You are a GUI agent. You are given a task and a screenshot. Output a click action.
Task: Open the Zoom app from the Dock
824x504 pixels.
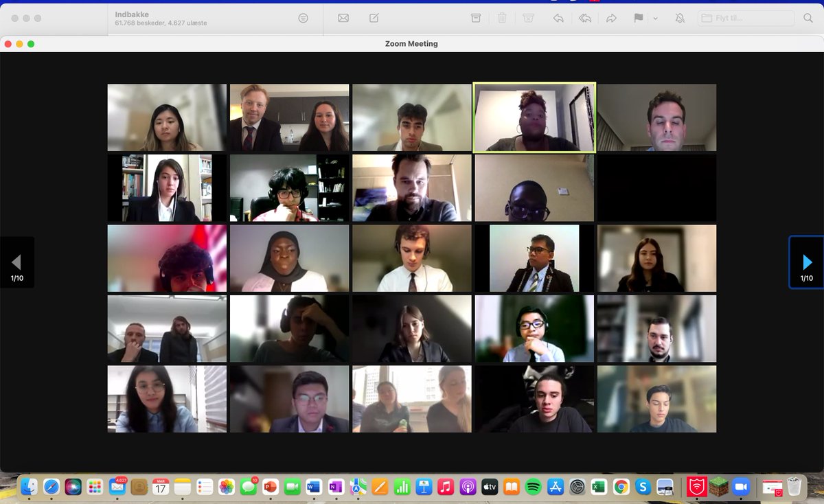coord(740,487)
